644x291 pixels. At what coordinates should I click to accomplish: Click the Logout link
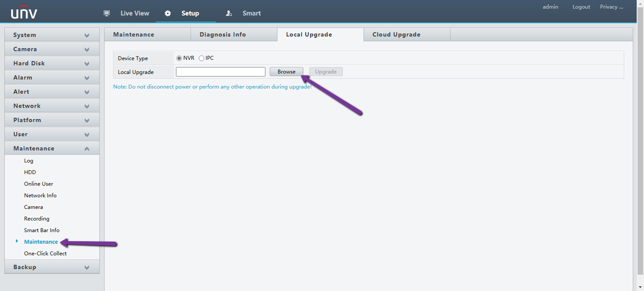click(581, 7)
